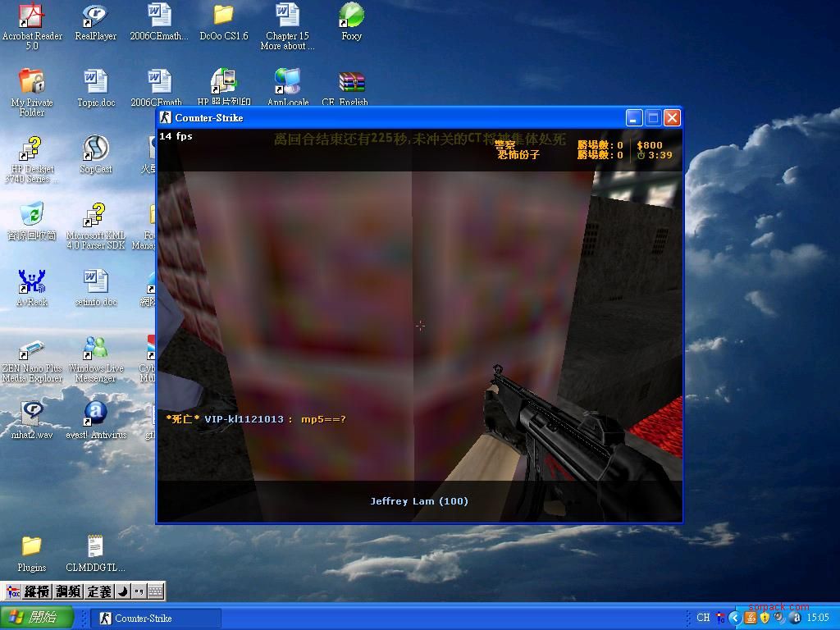Open the Foxy desktop icon
The image size is (840, 630).
click(x=351, y=16)
